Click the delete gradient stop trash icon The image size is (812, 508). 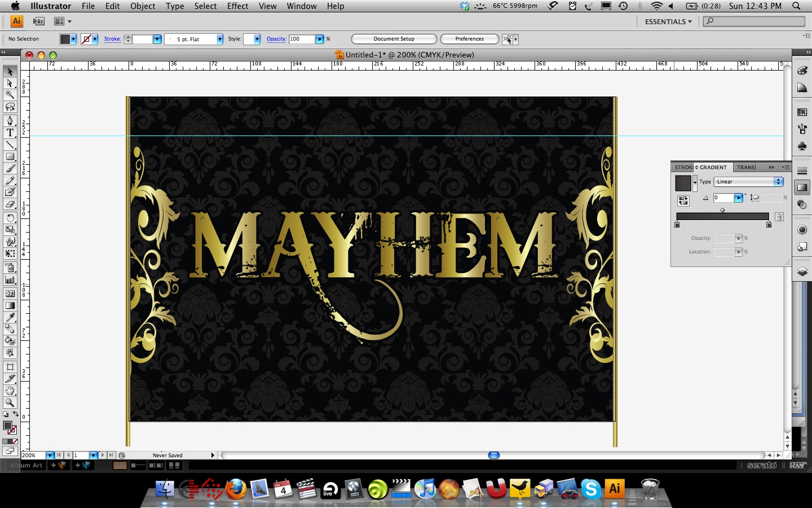pyautogui.click(x=779, y=217)
